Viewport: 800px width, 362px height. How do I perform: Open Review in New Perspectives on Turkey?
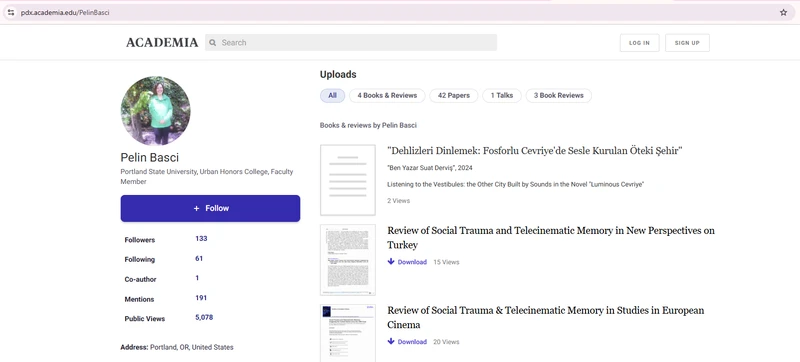click(551, 238)
